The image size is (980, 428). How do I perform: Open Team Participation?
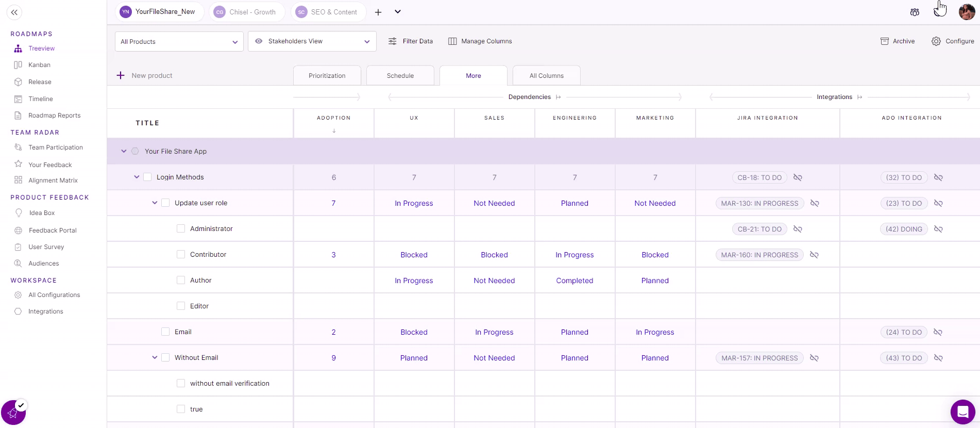click(x=56, y=147)
